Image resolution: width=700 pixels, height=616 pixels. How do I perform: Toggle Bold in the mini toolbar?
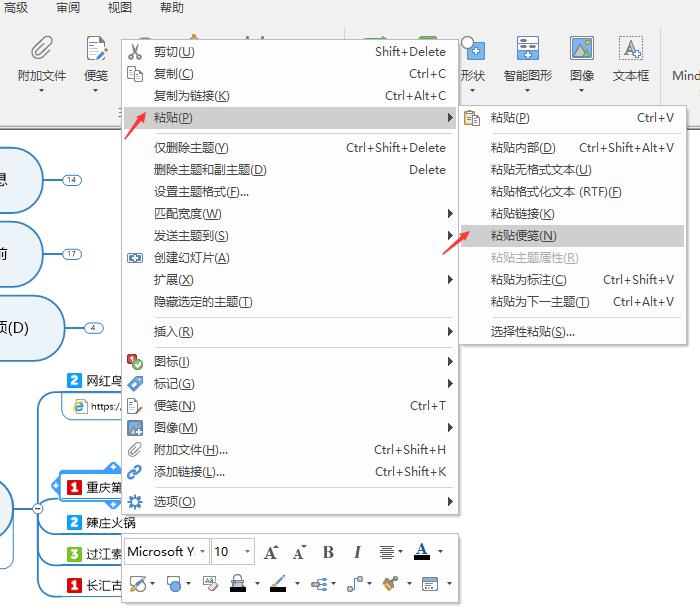328,552
